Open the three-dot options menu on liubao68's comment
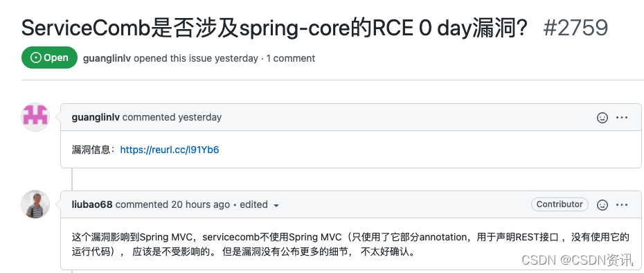 (622, 205)
